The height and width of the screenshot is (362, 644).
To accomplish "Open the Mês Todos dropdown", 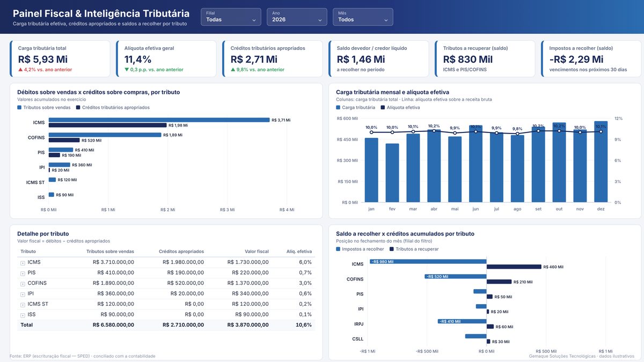I will click(363, 17).
